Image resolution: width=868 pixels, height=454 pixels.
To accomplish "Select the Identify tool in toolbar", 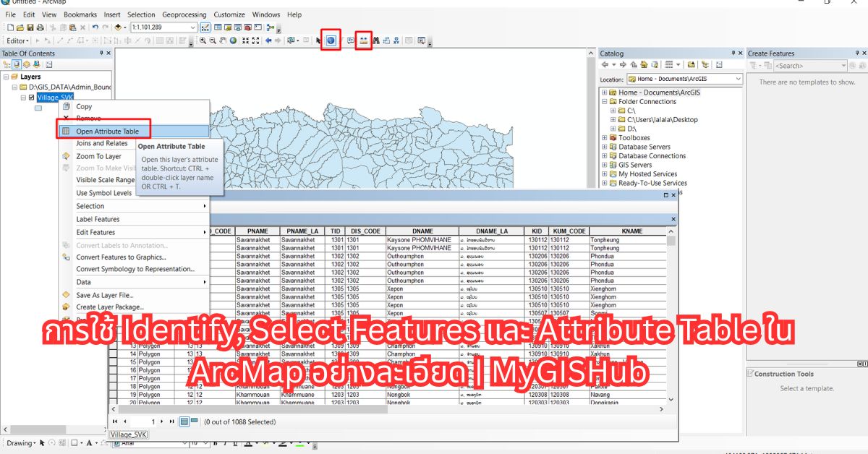I will 331,40.
